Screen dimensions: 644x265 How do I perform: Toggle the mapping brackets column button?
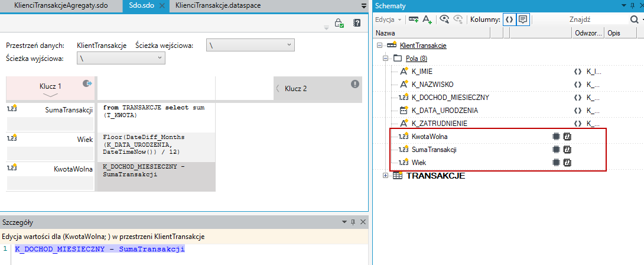509,20
